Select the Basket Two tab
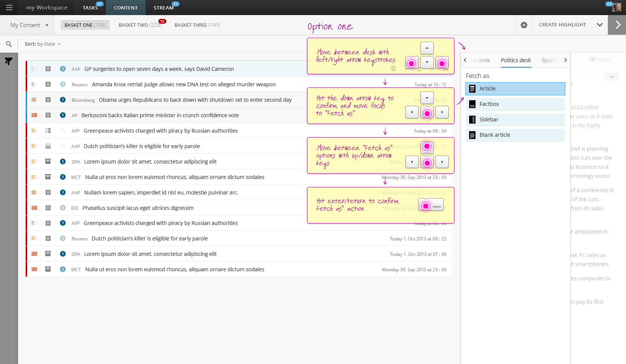This screenshot has width=626, height=364. point(140,25)
